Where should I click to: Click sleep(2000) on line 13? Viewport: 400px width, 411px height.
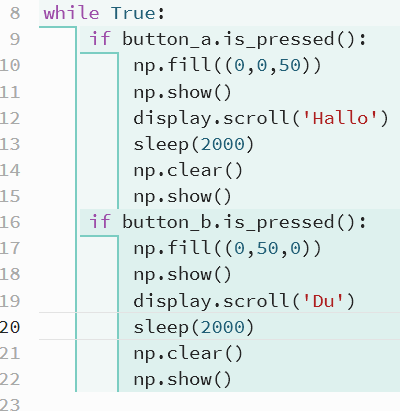pos(194,145)
